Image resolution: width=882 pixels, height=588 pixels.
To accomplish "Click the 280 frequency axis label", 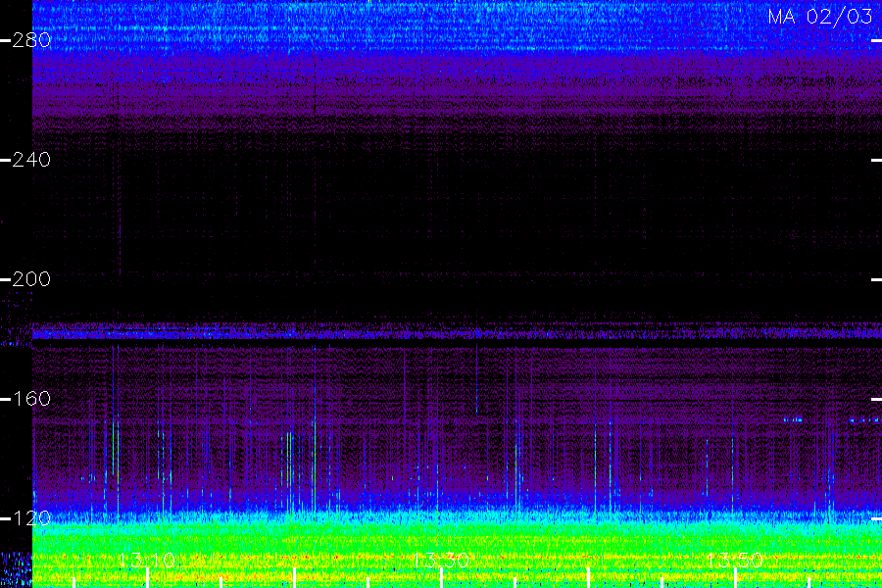I will click(x=31, y=40).
